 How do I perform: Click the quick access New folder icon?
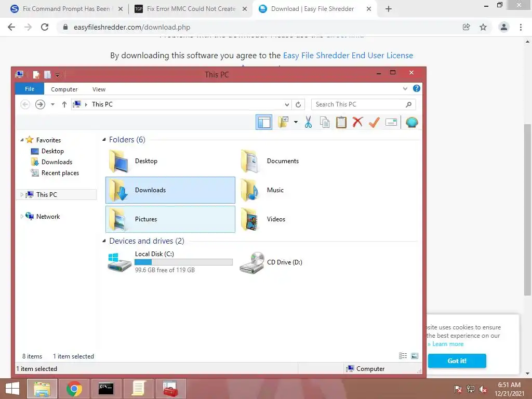pos(47,75)
